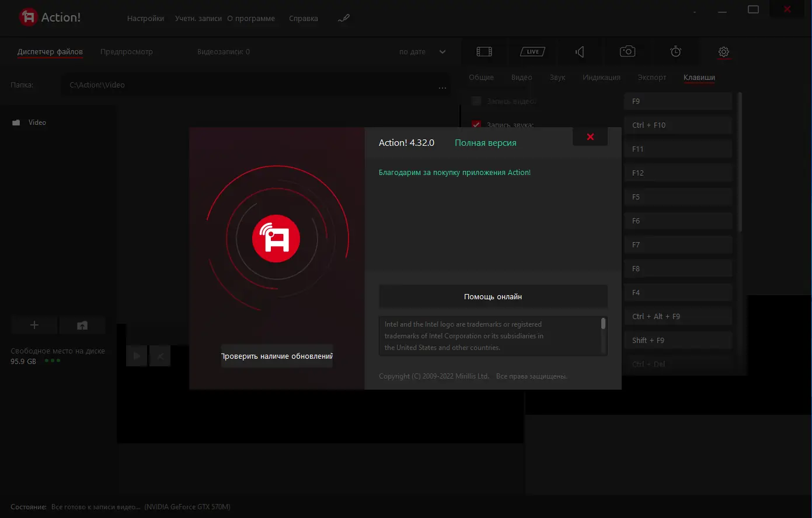The width and height of the screenshot is (812, 518).
Task: Open the О программе menu
Action: click(x=251, y=18)
